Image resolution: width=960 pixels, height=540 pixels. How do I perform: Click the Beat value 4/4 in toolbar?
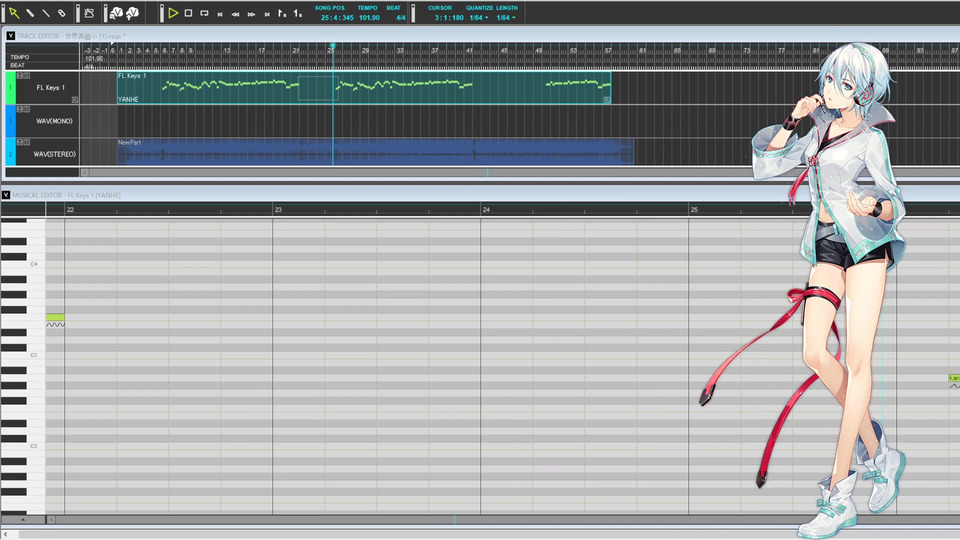400,18
